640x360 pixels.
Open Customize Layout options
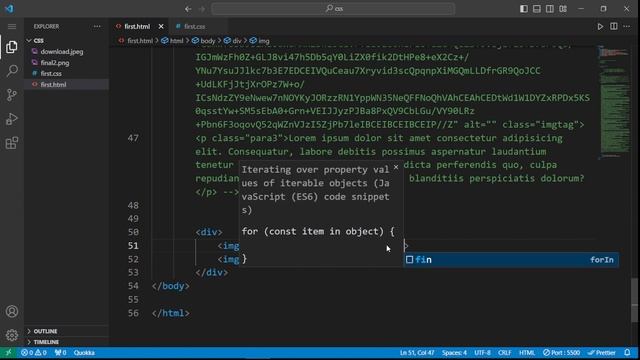[563, 9]
